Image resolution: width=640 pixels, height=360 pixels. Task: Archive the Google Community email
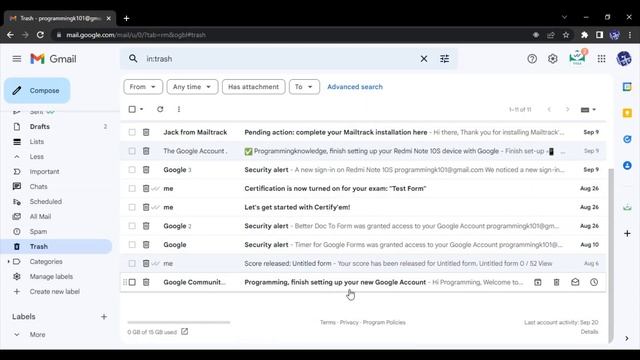pyautogui.click(x=538, y=282)
